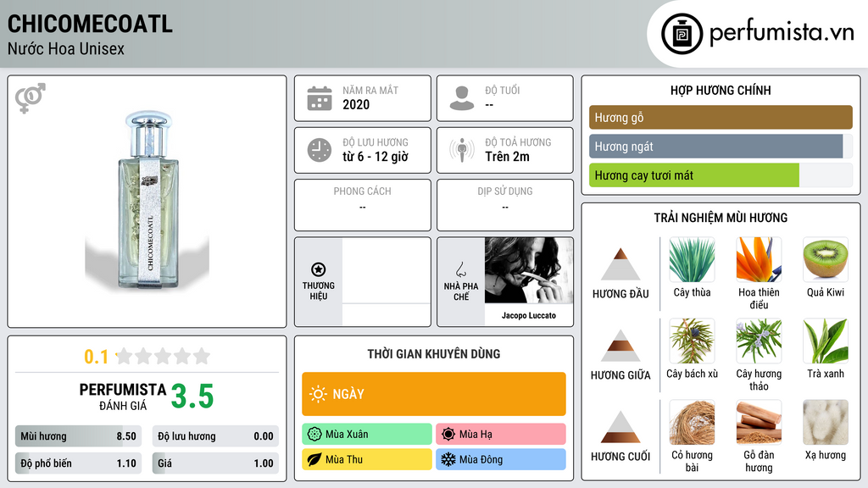Click the Jacopo Luccato name caption
The width and height of the screenshot is (868, 488).
(x=529, y=315)
